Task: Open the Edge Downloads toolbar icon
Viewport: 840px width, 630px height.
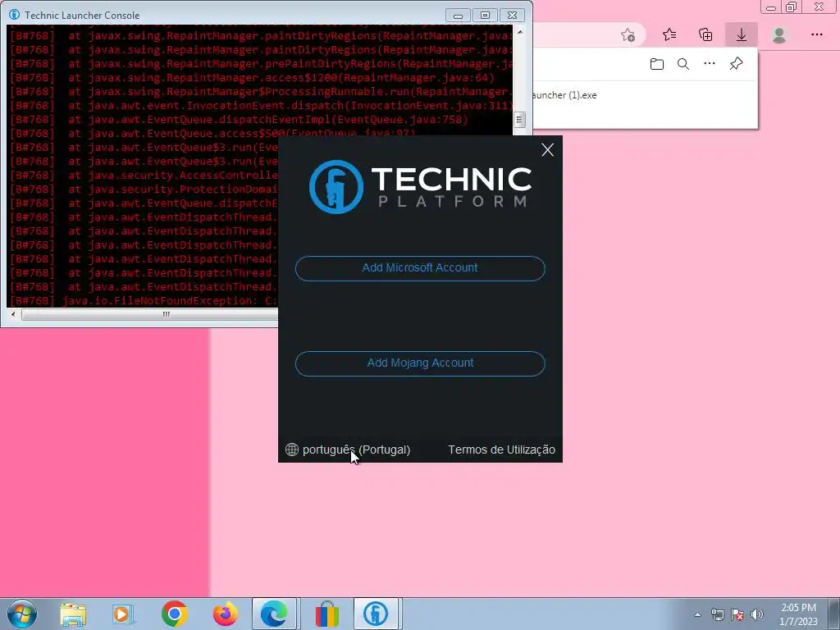Action: tap(742, 34)
